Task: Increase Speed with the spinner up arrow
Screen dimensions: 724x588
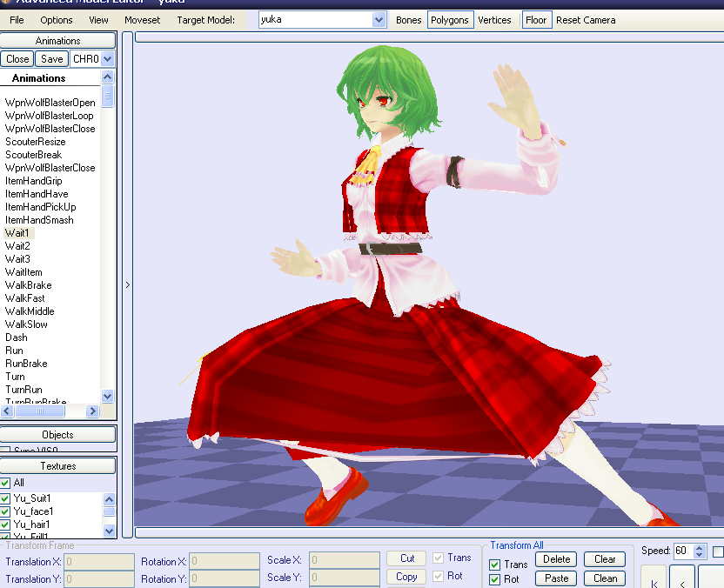Action: coord(699,547)
